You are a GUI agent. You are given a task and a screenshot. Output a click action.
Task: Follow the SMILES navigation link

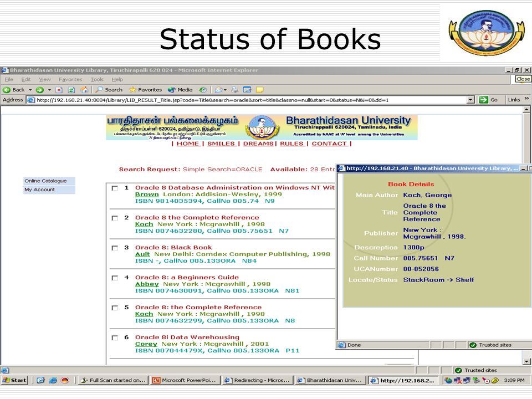tap(221, 144)
